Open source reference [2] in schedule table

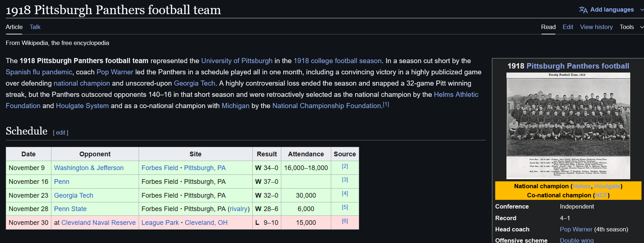[345, 166]
